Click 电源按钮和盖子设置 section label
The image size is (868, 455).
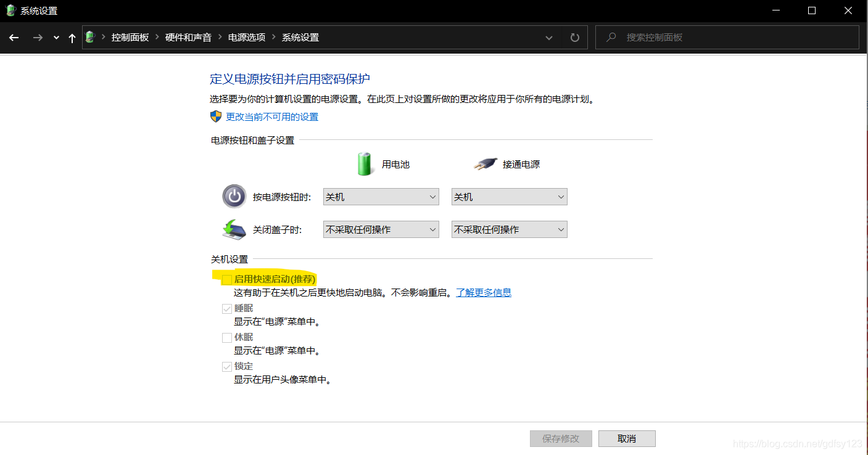point(253,140)
